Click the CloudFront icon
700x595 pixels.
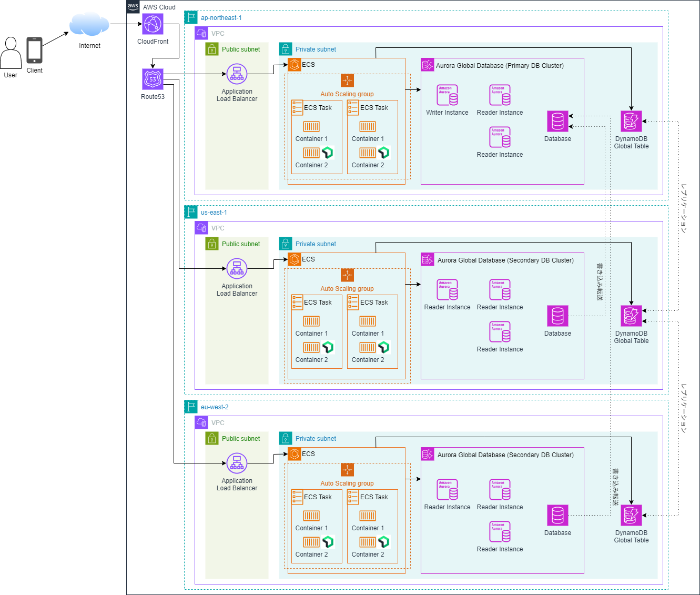[x=153, y=24]
